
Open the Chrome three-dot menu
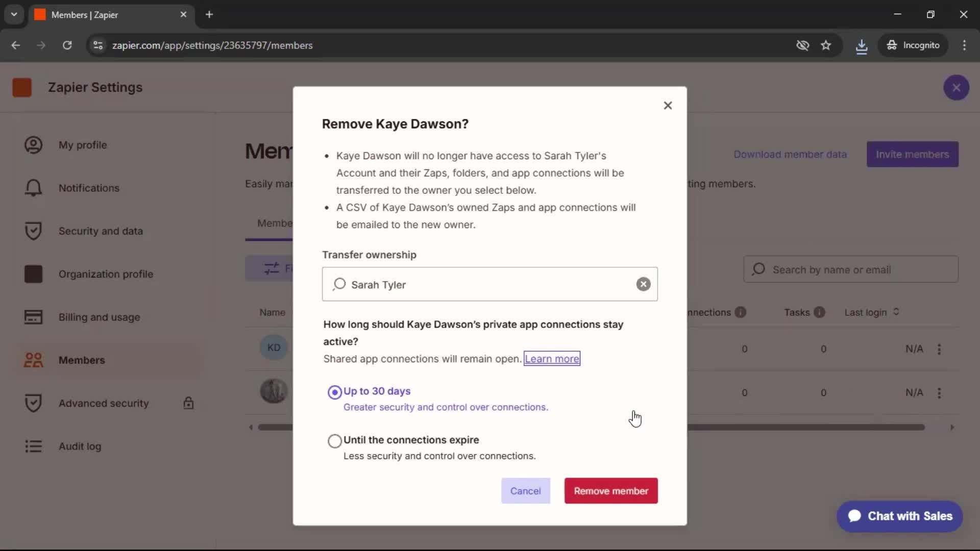tap(964, 45)
